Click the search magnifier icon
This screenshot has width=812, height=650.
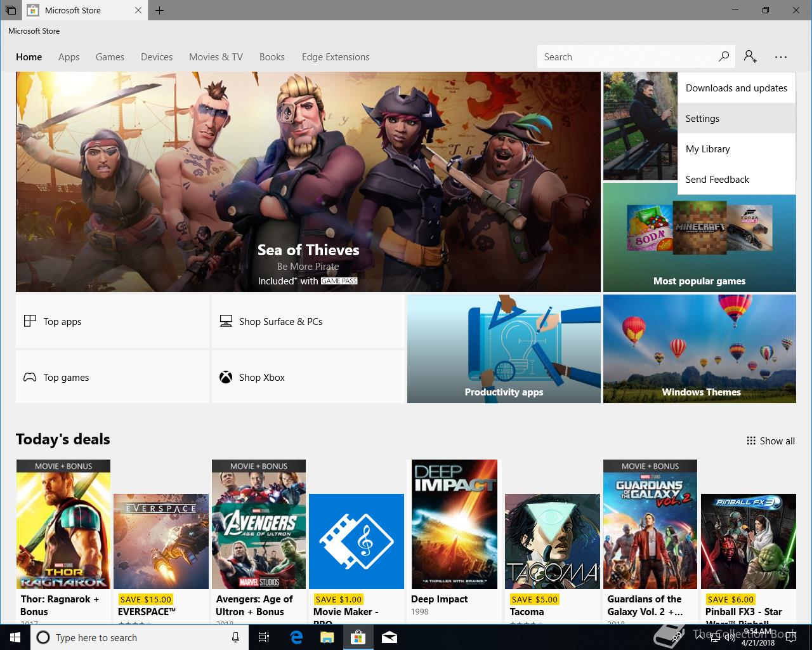(723, 56)
